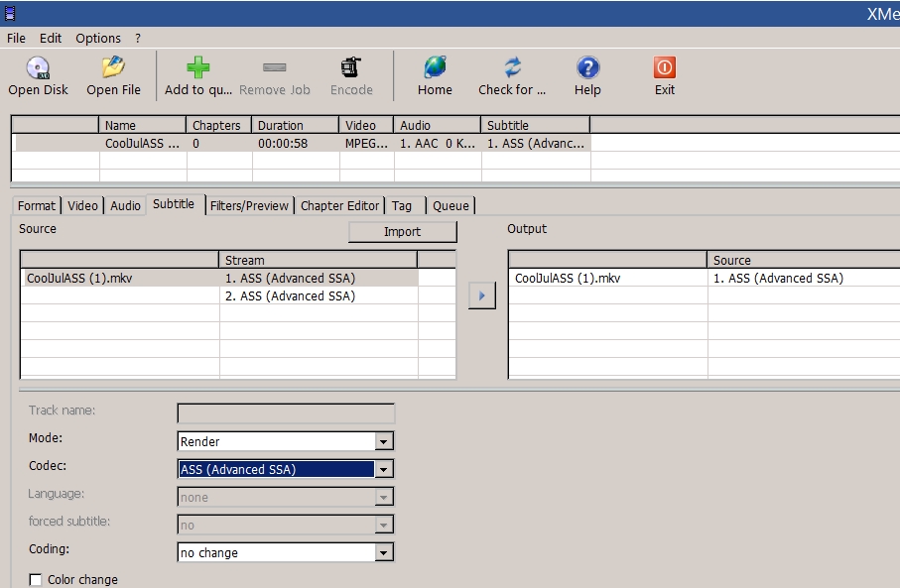Click the Check for updates icon

512,67
